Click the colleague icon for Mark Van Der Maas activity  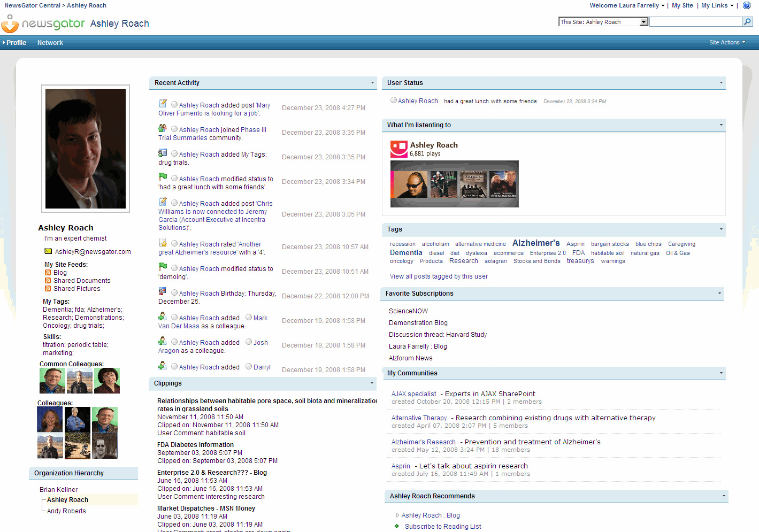pyautogui.click(x=163, y=317)
